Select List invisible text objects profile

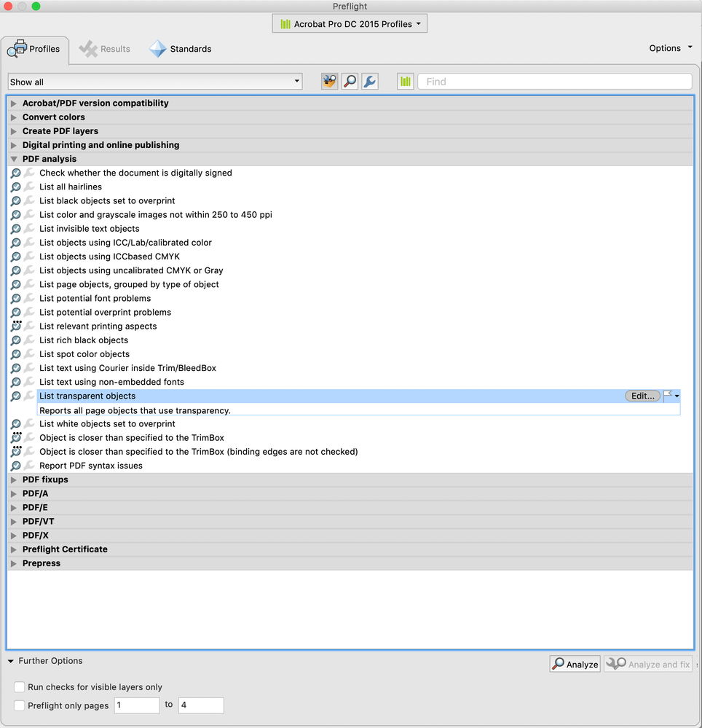[x=90, y=228]
